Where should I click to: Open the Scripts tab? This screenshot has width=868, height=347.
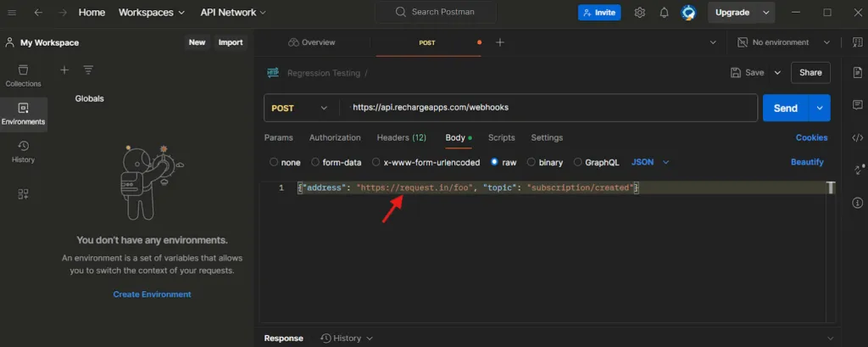click(502, 137)
